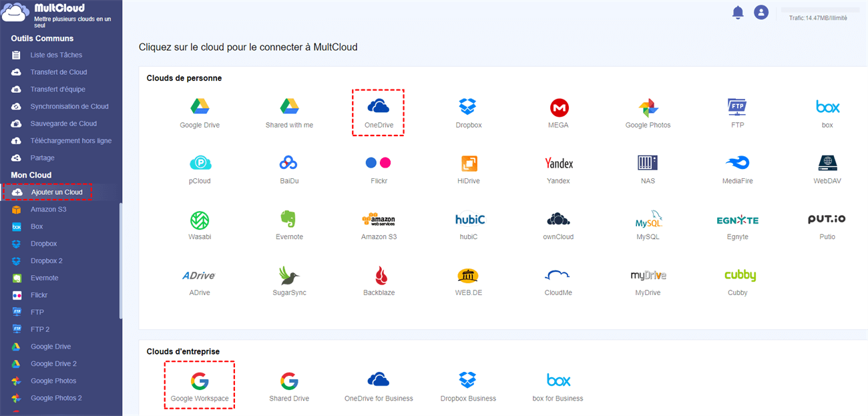Viewport: 868px width, 416px height.
Task: Select box for Business icon
Action: pos(558,380)
